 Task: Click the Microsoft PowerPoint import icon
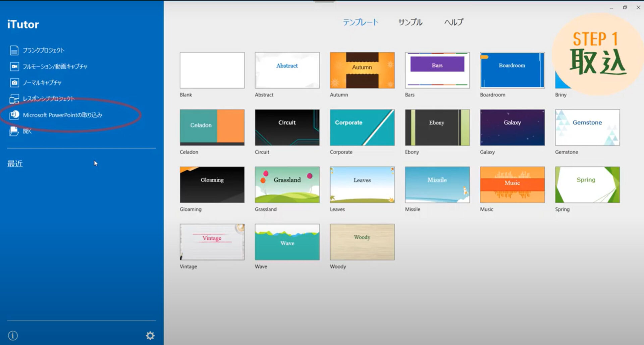point(14,115)
